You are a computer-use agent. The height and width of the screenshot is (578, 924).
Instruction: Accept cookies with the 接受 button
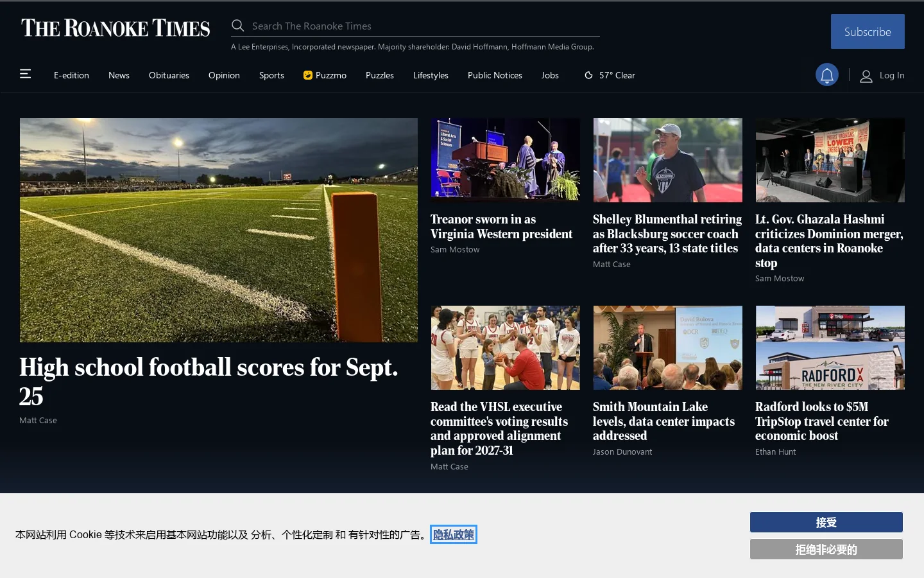(x=826, y=522)
